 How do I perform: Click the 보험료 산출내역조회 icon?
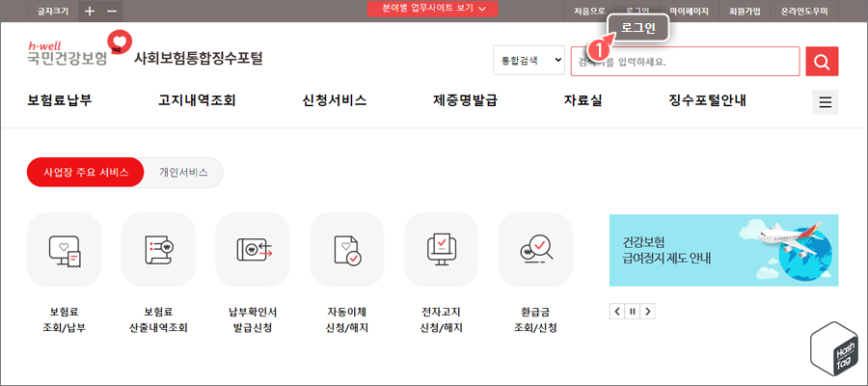pyautogui.click(x=158, y=250)
